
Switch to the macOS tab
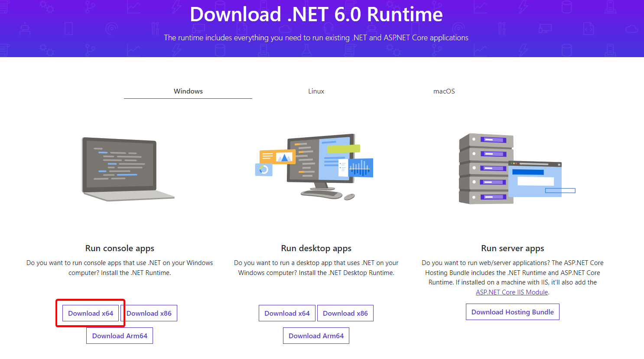pos(444,91)
